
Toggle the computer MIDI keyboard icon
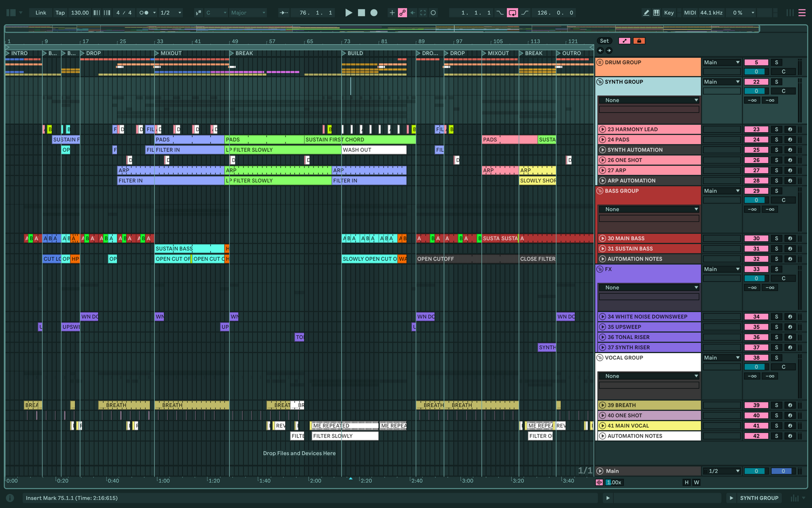[x=656, y=13]
